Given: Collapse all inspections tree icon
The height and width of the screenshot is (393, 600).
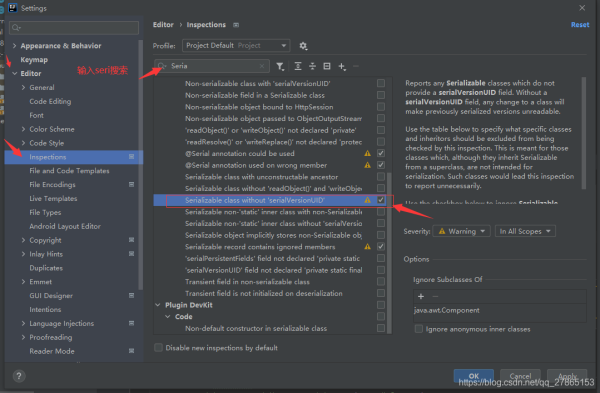Looking at the screenshot, I should pos(312,66).
